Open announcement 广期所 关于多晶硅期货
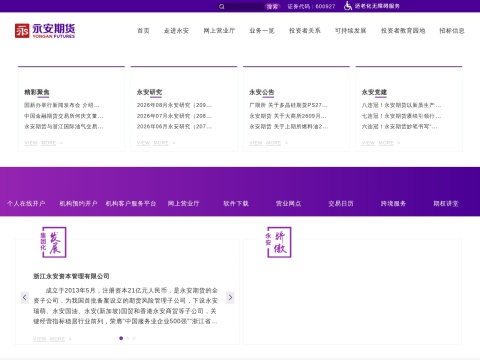Viewport: 480px width, 360px height. pos(289,105)
